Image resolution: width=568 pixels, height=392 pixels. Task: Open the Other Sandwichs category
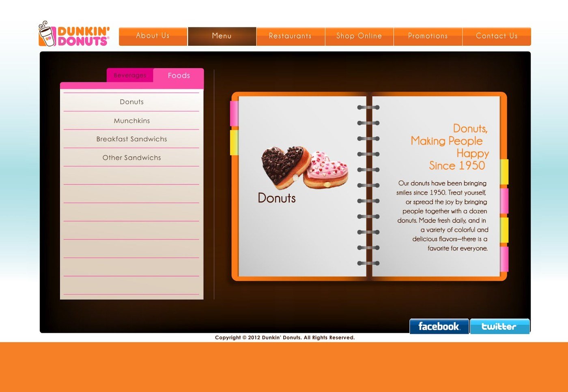[131, 158]
